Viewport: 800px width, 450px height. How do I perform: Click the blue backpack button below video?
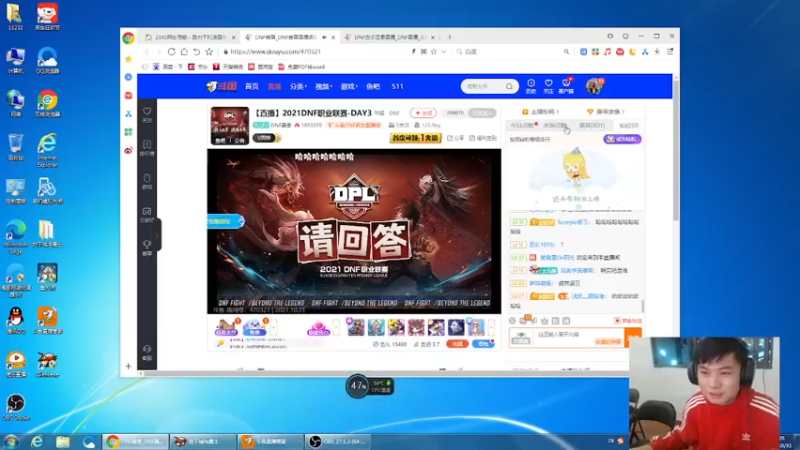tap(483, 344)
